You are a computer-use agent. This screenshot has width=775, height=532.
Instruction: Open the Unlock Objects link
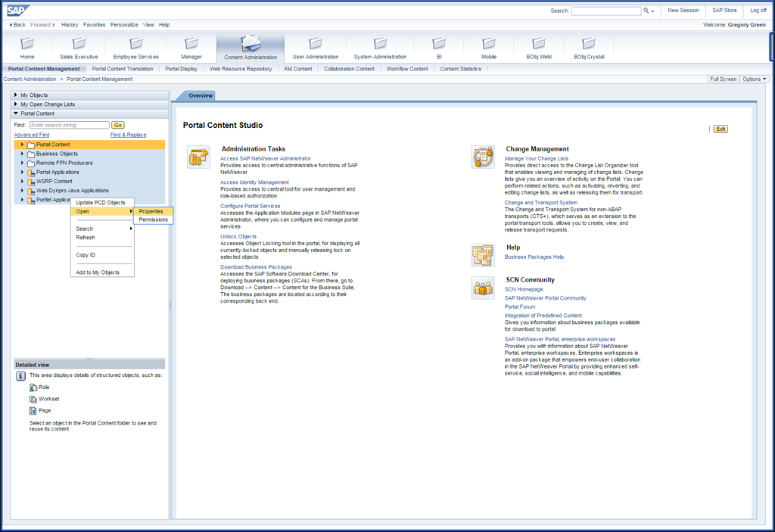click(238, 237)
